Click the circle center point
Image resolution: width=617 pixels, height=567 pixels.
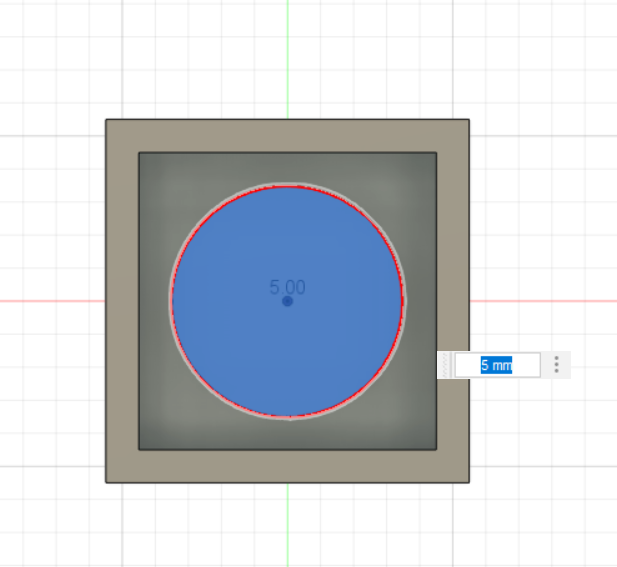(x=288, y=301)
